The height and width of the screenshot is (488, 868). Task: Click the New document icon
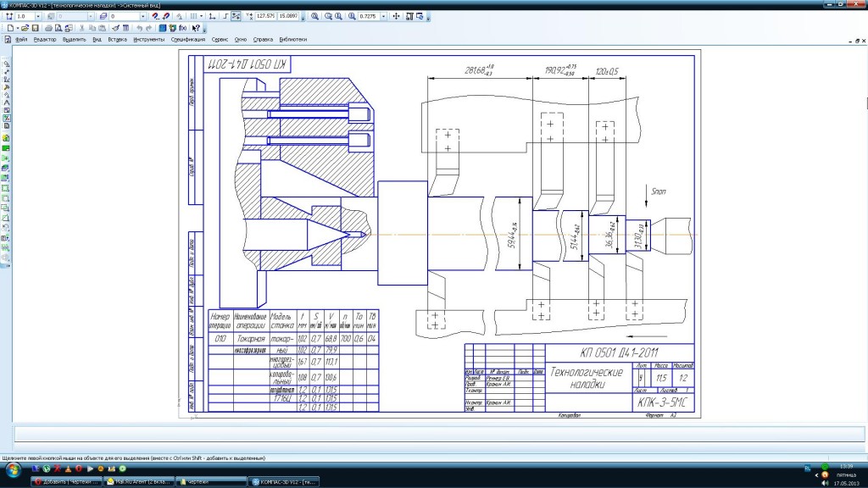(x=10, y=28)
